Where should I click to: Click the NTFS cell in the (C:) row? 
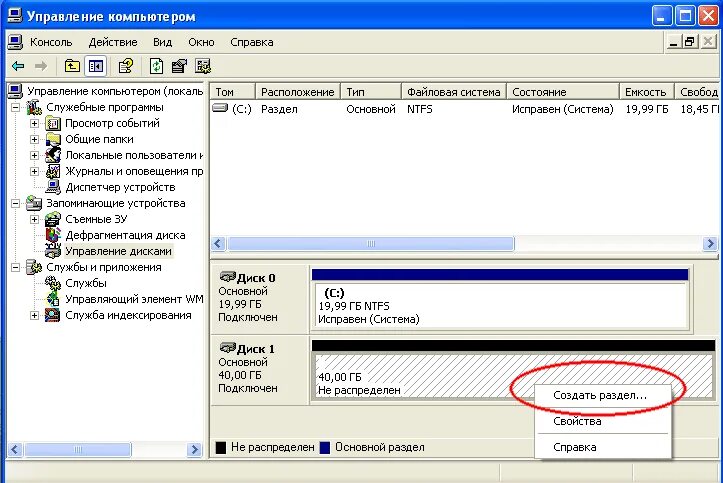420,109
